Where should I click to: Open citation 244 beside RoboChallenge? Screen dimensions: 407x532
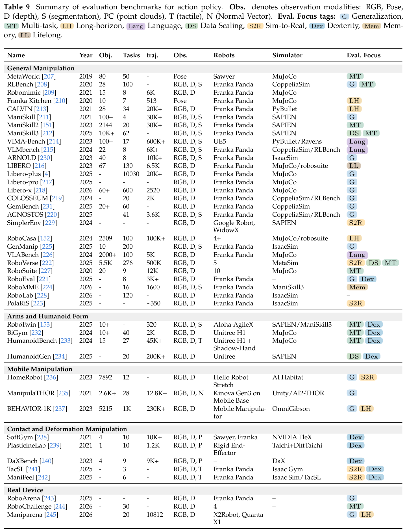60,507
